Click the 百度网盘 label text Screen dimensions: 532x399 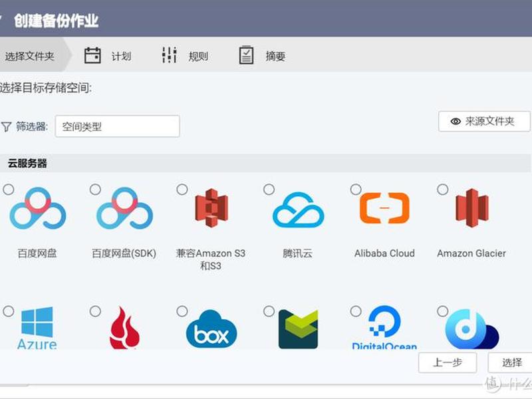pyautogui.click(x=37, y=253)
